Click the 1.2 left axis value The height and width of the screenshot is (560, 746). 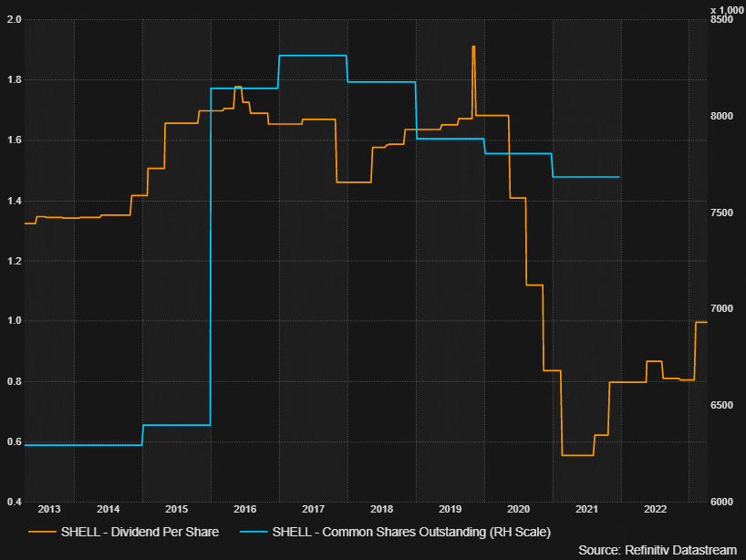tap(15, 261)
